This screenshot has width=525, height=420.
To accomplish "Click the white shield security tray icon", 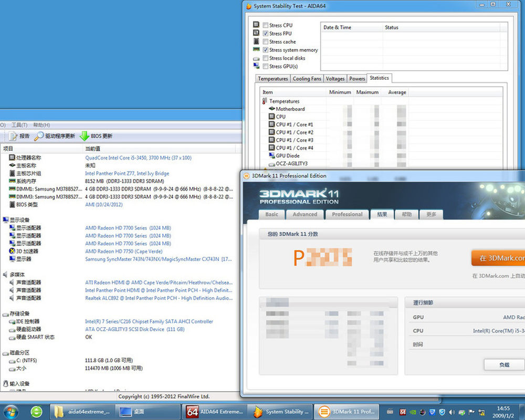I will [442, 412].
